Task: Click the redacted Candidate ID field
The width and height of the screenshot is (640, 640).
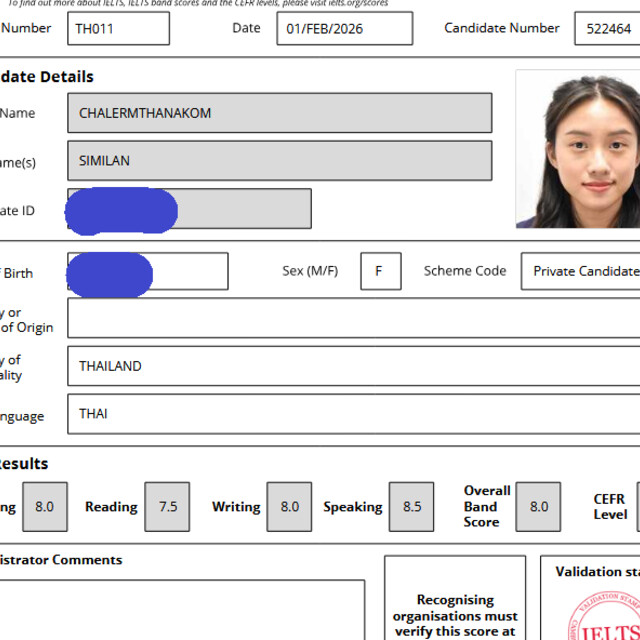Action: click(x=189, y=209)
